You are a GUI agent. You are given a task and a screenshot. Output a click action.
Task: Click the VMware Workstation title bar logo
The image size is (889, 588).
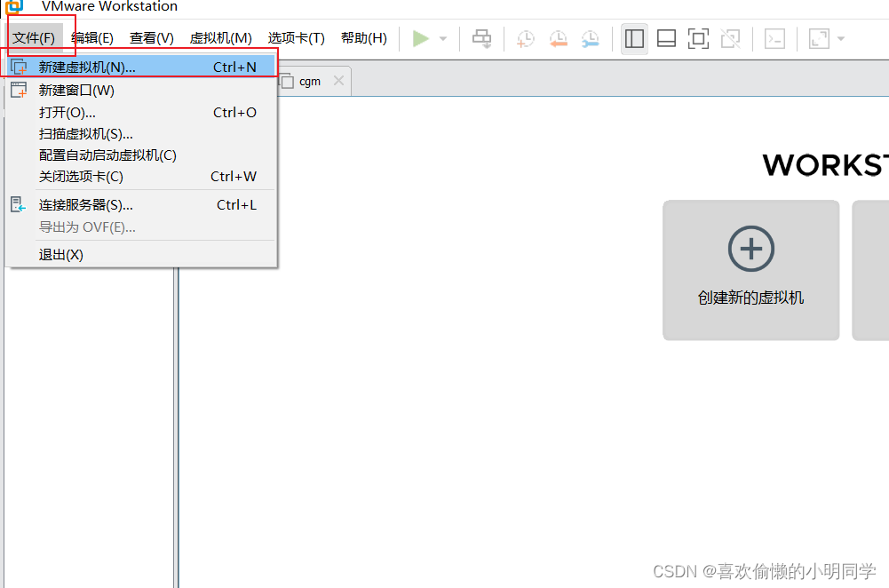coord(14,6)
